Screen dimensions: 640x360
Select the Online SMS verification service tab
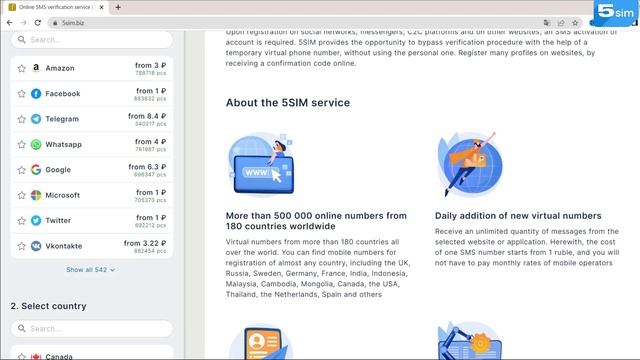click(x=55, y=7)
